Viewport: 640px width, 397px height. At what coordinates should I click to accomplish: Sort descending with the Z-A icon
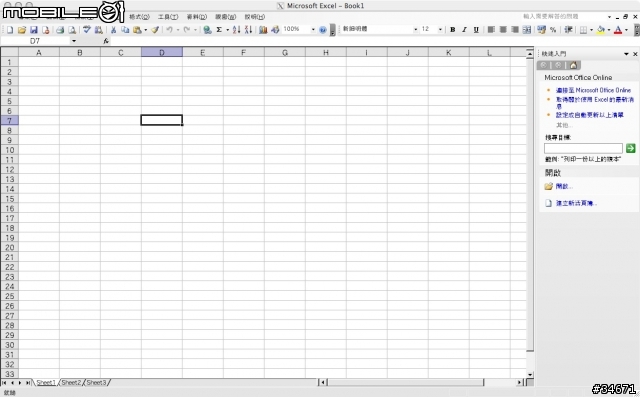[x=248, y=30]
